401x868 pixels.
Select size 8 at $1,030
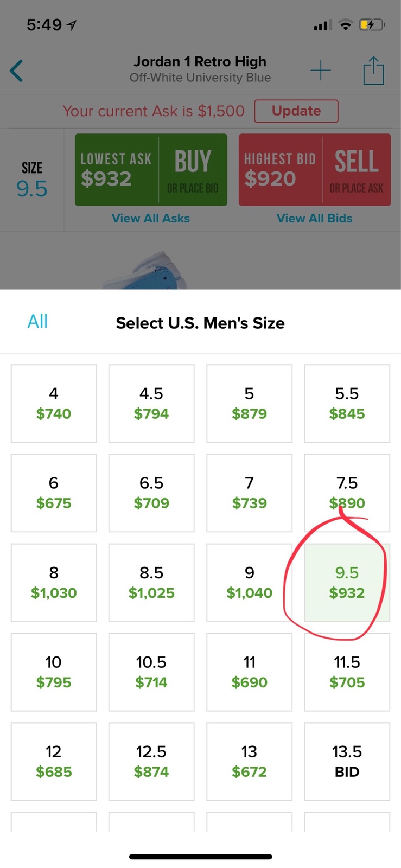pos(54,582)
